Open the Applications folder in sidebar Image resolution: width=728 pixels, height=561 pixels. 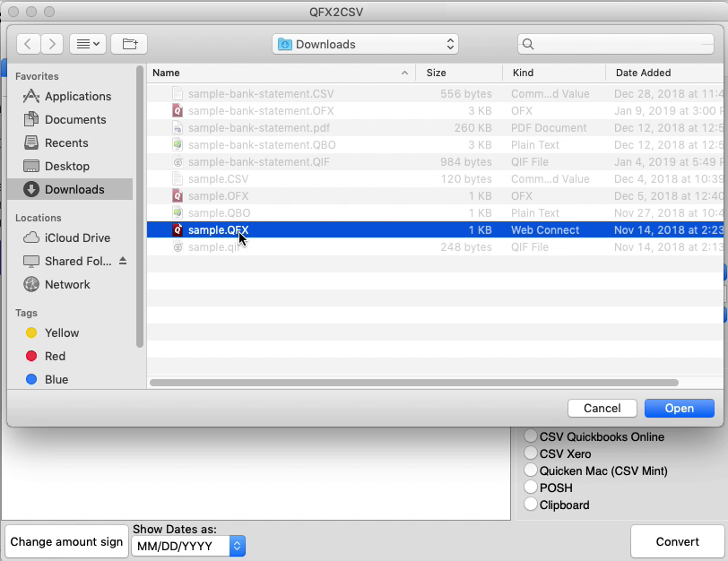[78, 96]
